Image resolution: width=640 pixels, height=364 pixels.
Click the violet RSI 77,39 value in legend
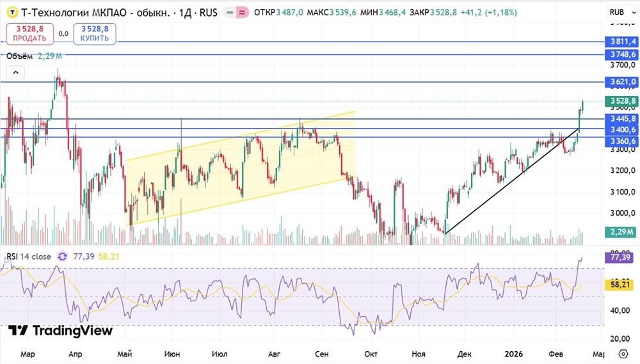pos(84,257)
